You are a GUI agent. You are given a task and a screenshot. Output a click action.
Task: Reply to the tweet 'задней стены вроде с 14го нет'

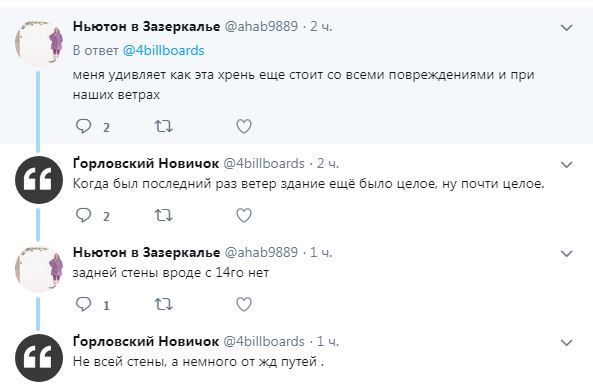(x=84, y=304)
